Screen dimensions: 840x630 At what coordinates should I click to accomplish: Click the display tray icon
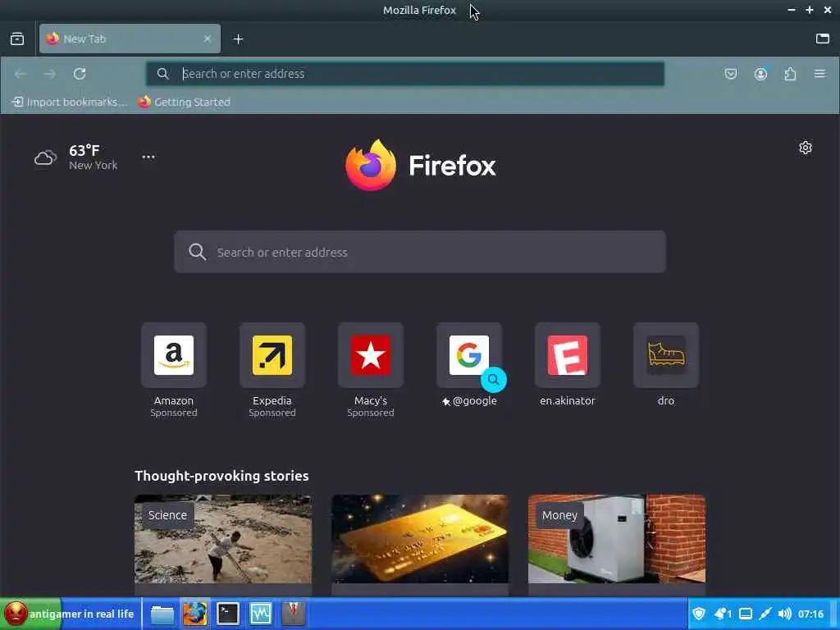(746, 614)
